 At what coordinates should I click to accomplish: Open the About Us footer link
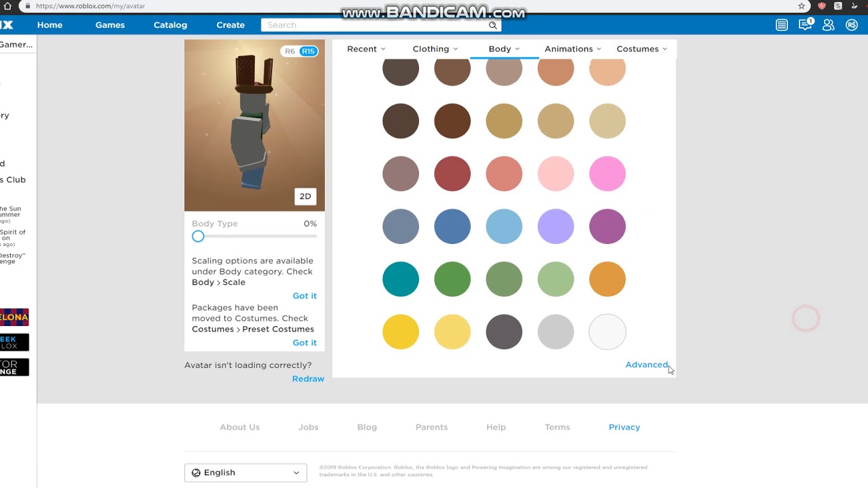point(239,427)
